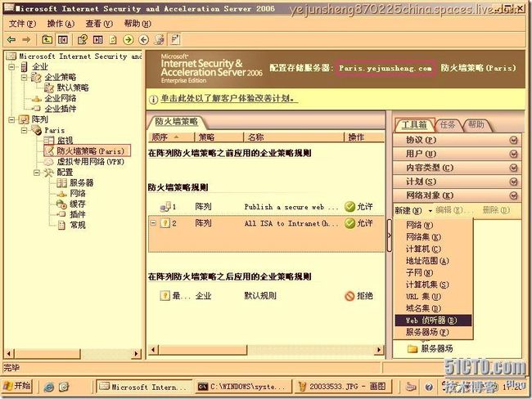Image resolution: width=532 pixels, height=399 pixels.
Task: Collapse the 阵列 tree node
Action: click(x=11, y=119)
